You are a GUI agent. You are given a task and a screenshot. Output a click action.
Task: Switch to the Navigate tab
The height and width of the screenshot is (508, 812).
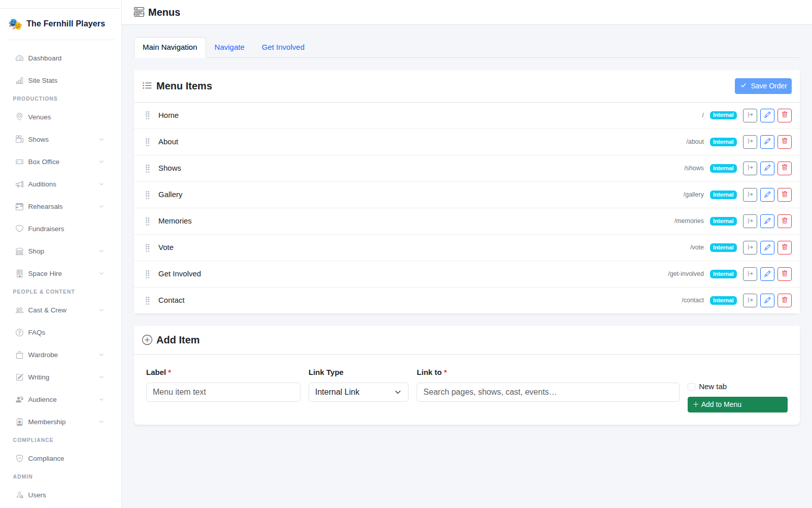coord(229,47)
